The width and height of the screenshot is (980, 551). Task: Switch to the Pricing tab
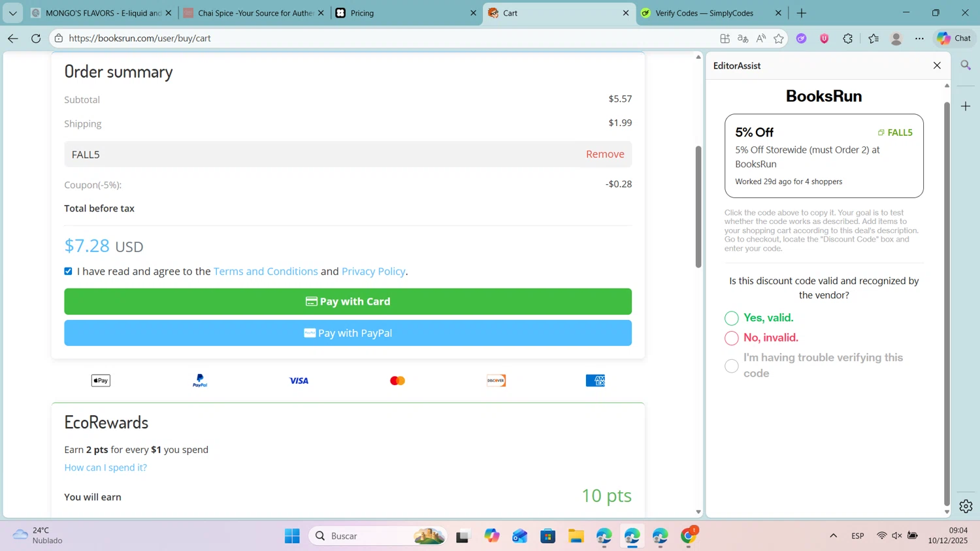coord(405,13)
